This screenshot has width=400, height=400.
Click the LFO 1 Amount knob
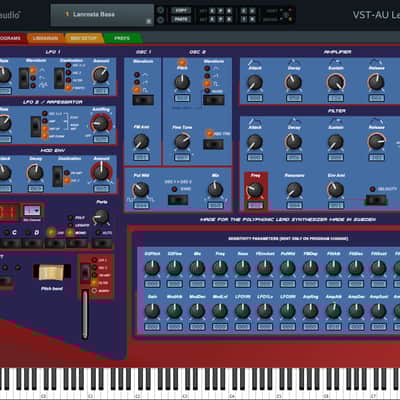coord(101,75)
